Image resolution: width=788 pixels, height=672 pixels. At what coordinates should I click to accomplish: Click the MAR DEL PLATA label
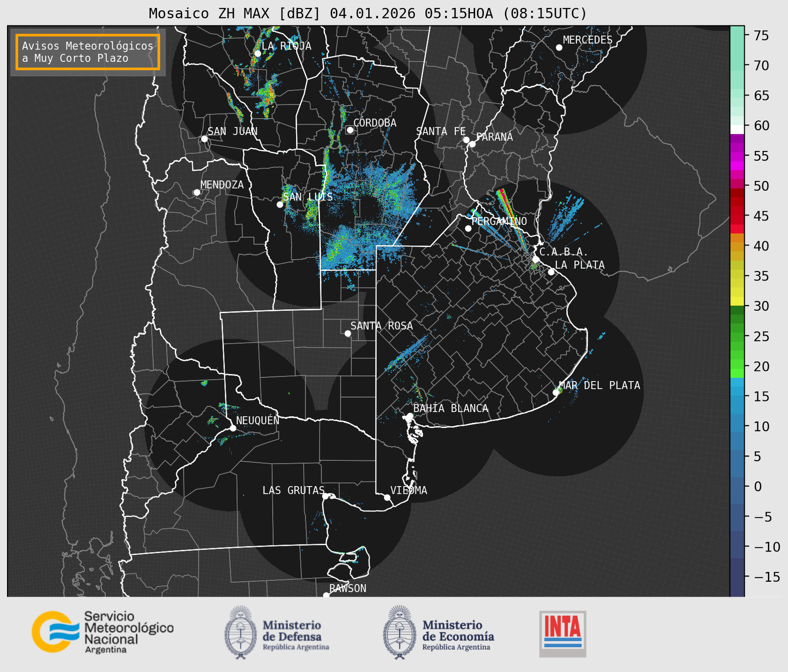pyautogui.click(x=599, y=386)
